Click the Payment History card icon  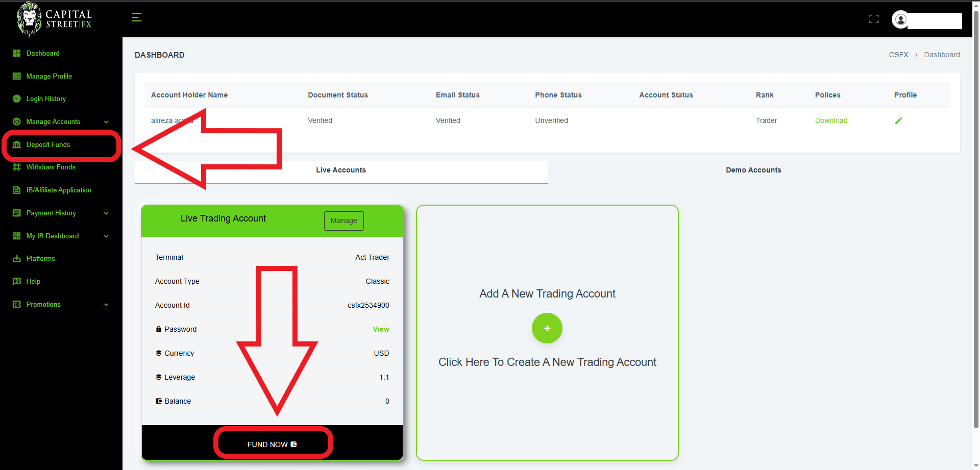point(17,213)
